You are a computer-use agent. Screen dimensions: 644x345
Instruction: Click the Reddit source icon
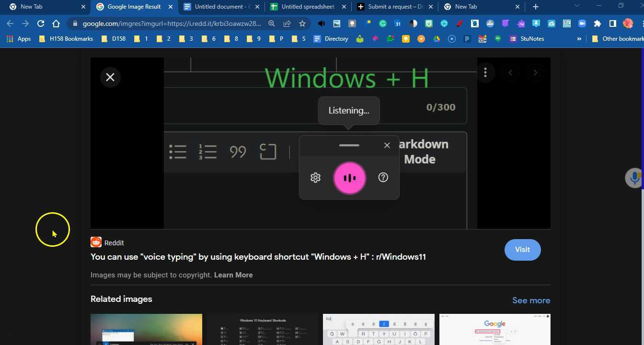point(96,242)
